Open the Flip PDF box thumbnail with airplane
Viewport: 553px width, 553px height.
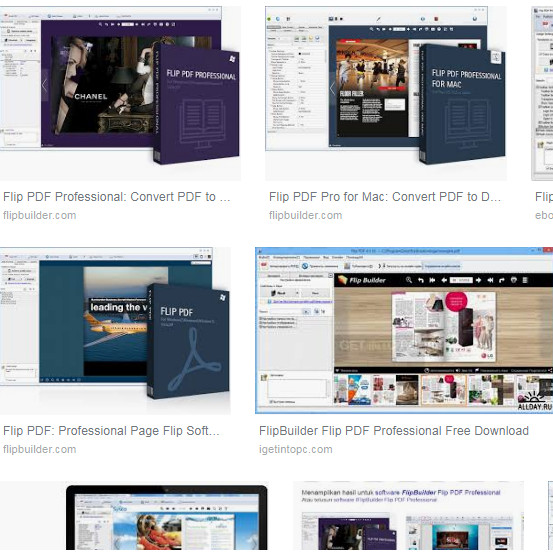115,331
